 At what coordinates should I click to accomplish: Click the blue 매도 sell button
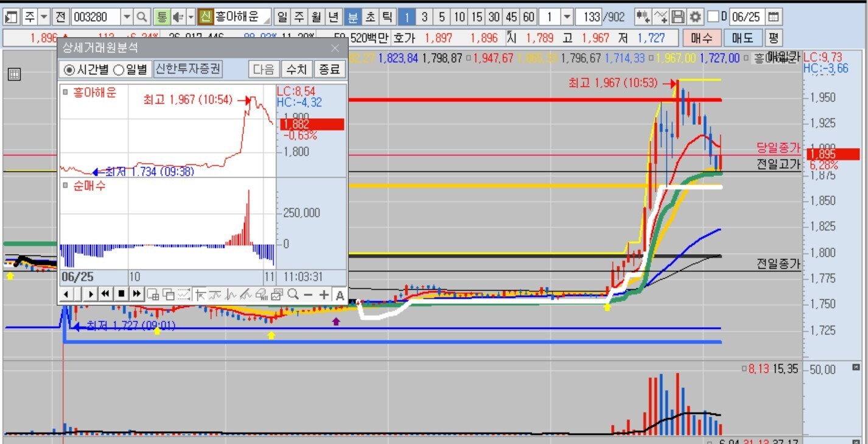coord(742,38)
